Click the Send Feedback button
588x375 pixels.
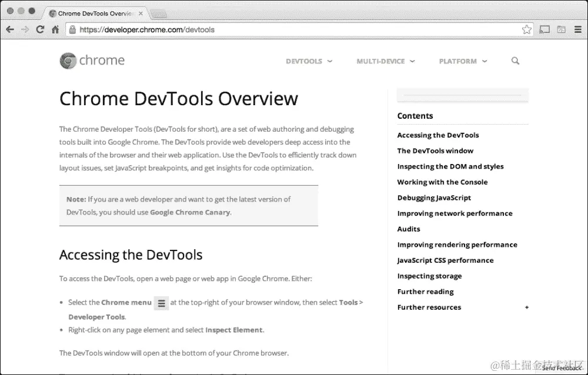561,369
